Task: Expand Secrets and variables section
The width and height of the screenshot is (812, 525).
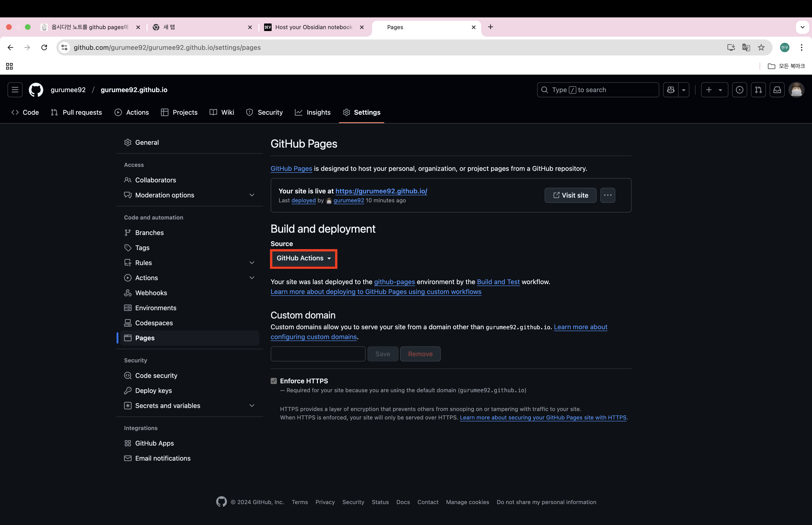Action: (252, 405)
